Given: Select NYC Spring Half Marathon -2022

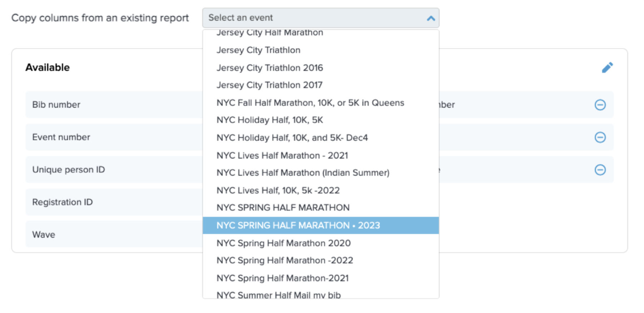Looking at the screenshot, I should [x=284, y=260].
